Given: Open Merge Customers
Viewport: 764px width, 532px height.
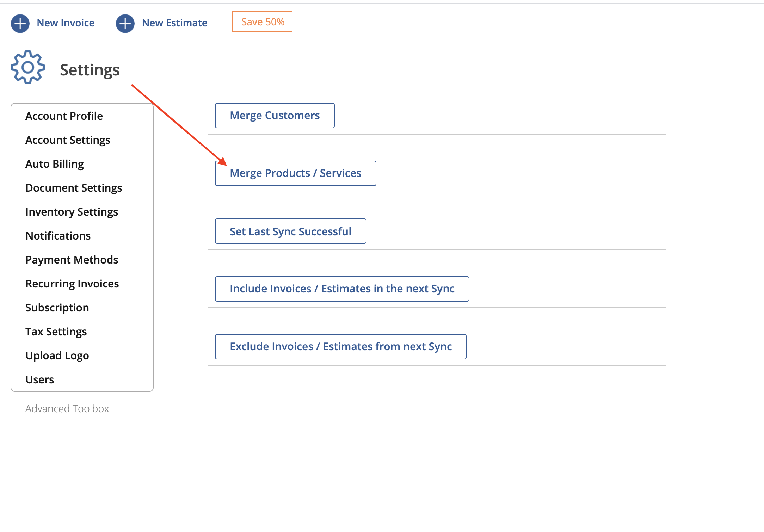Looking at the screenshot, I should pyautogui.click(x=274, y=115).
